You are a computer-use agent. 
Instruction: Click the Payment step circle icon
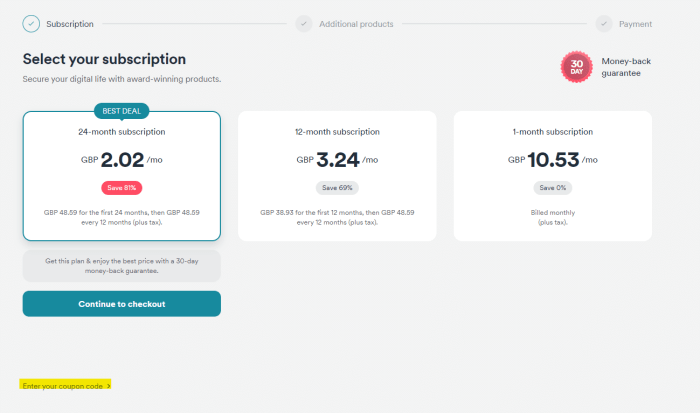[x=604, y=23]
